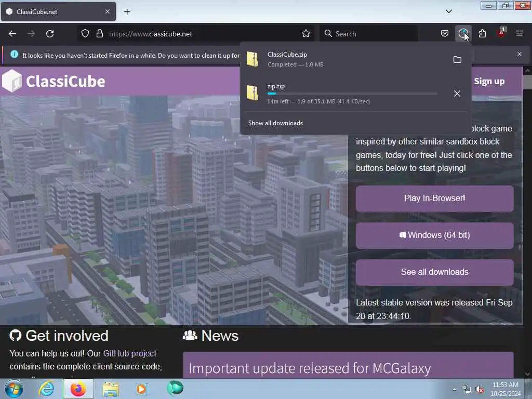Screen dimensions: 532x399
Task: Click the ClassiCube logo cube
Action: pyautogui.click(x=12, y=81)
